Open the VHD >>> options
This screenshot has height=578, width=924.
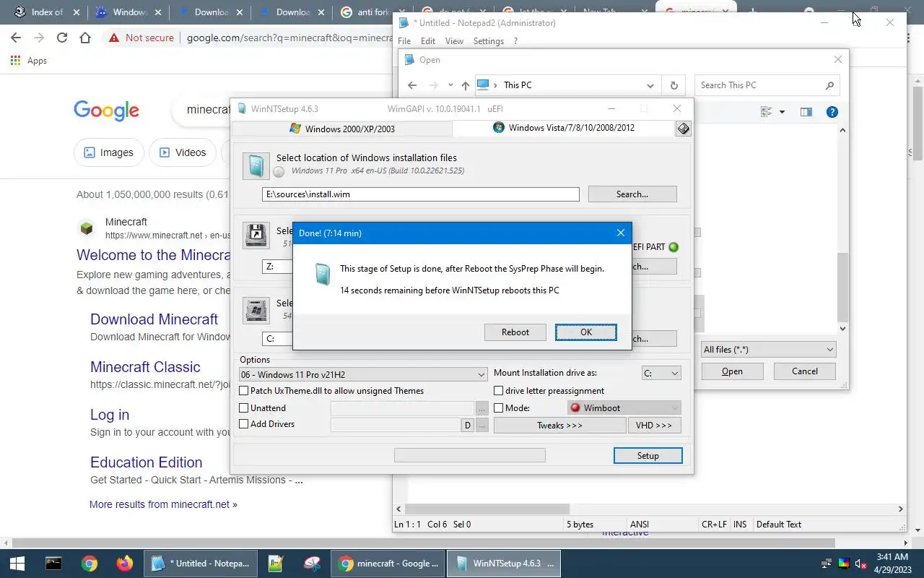654,426
